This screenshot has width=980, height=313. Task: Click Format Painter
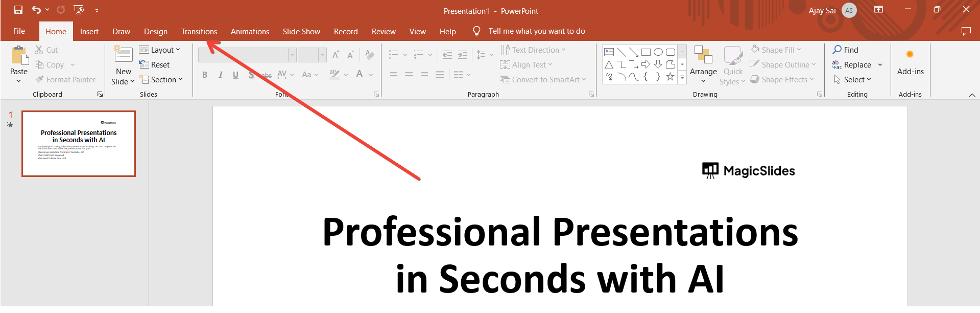[x=65, y=80]
